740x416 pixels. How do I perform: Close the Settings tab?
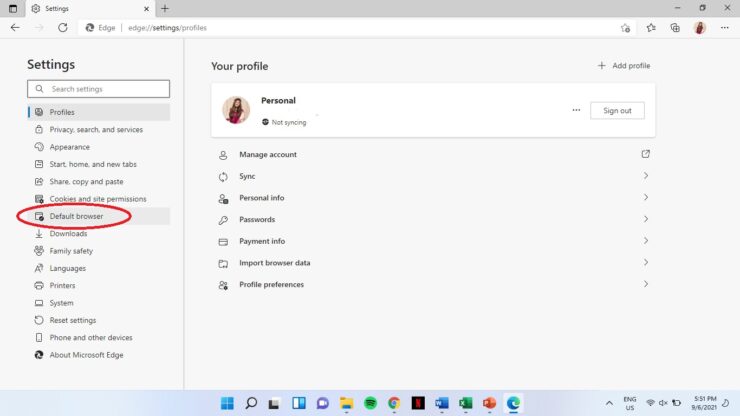coord(146,8)
